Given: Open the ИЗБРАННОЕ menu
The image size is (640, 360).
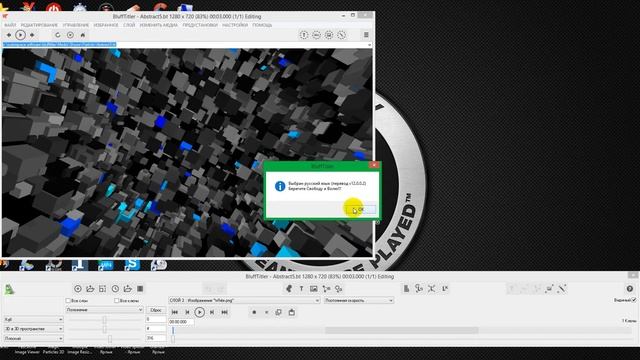Looking at the screenshot, I should point(106,25).
